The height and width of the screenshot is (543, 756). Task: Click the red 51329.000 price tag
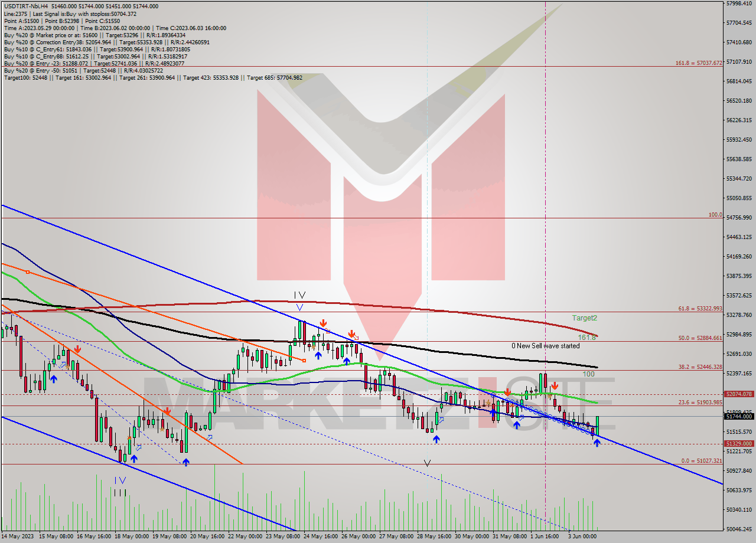click(739, 443)
